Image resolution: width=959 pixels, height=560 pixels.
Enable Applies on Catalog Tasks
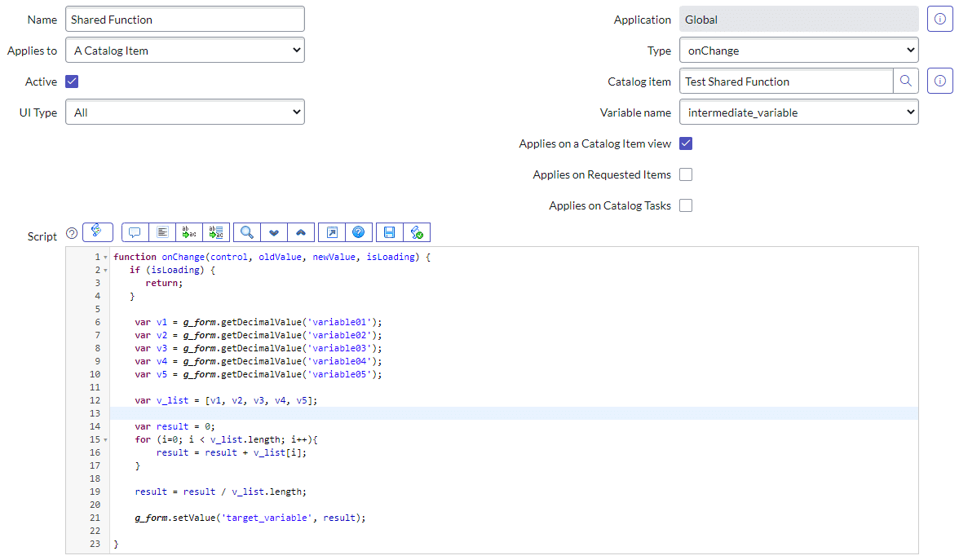point(686,206)
